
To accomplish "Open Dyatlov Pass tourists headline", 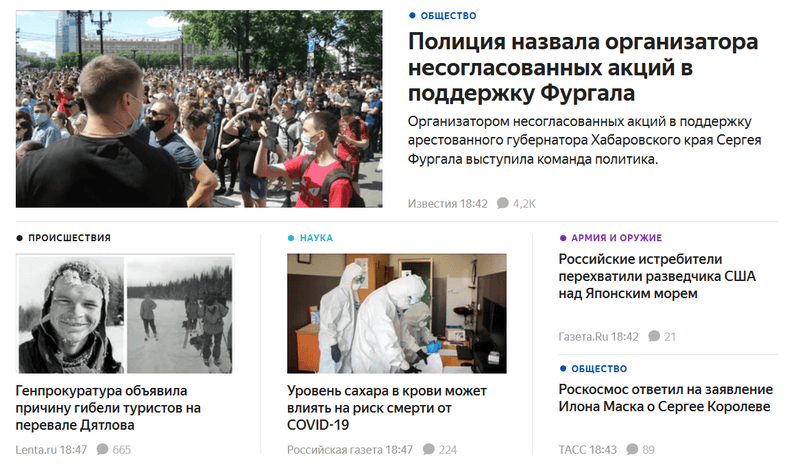I will [x=108, y=408].
